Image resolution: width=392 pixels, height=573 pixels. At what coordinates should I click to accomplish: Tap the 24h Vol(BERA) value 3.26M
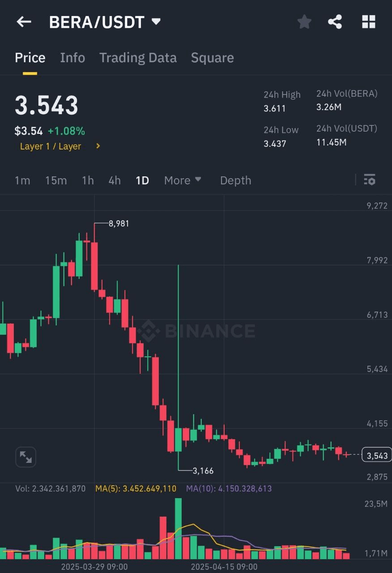click(329, 107)
